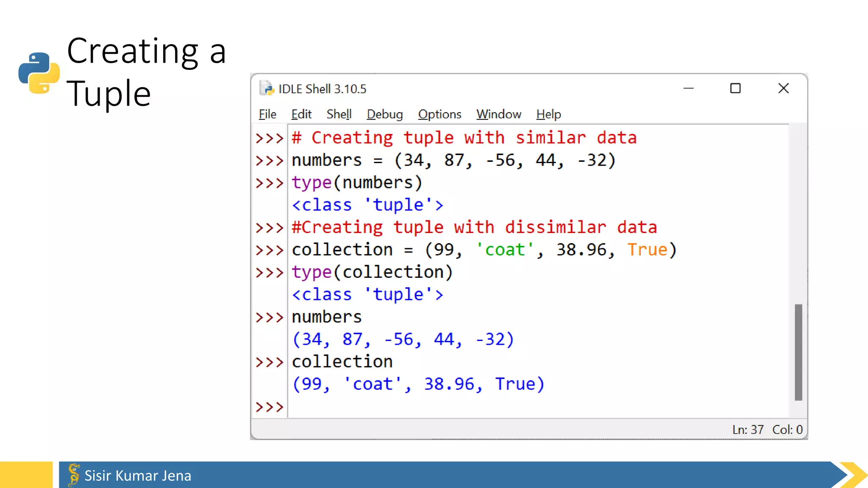Click the yellow chevron arrow in the footer
868x488 pixels.
[x=853, y=475]
